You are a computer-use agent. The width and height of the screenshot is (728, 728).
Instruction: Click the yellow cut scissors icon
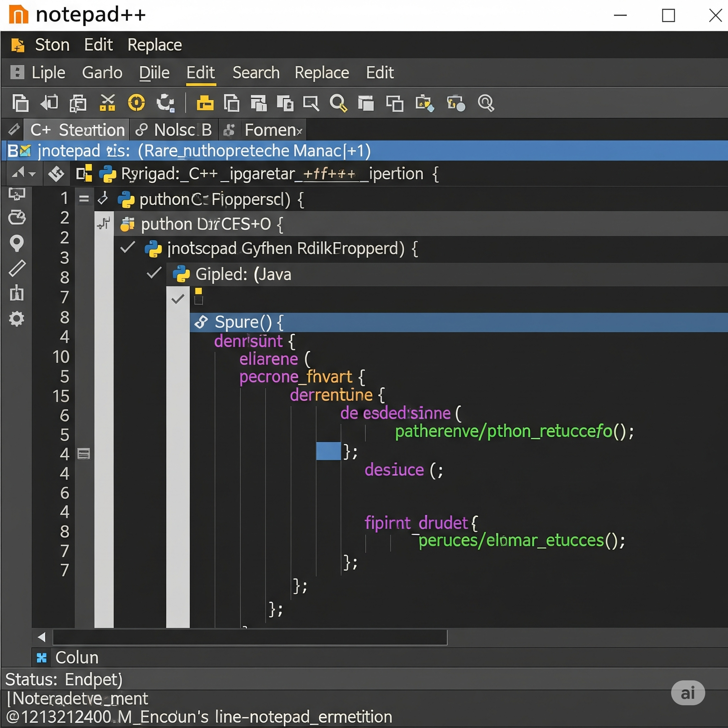(x=107, y=102)
